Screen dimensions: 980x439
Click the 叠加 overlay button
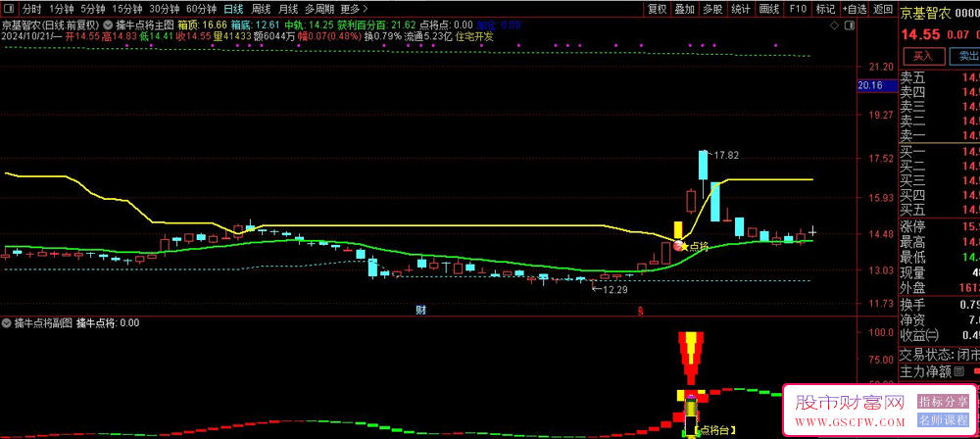(684, 9)
